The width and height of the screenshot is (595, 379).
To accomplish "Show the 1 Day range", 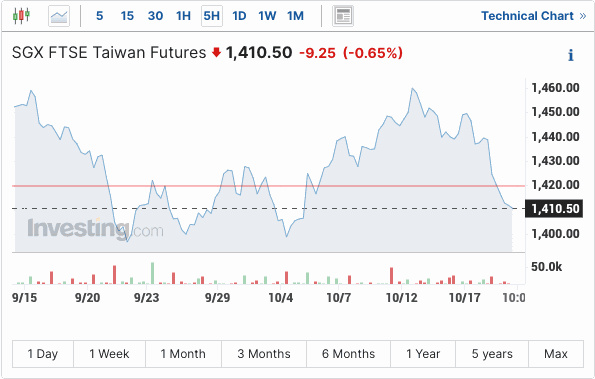I will click(x=43, y=354).
